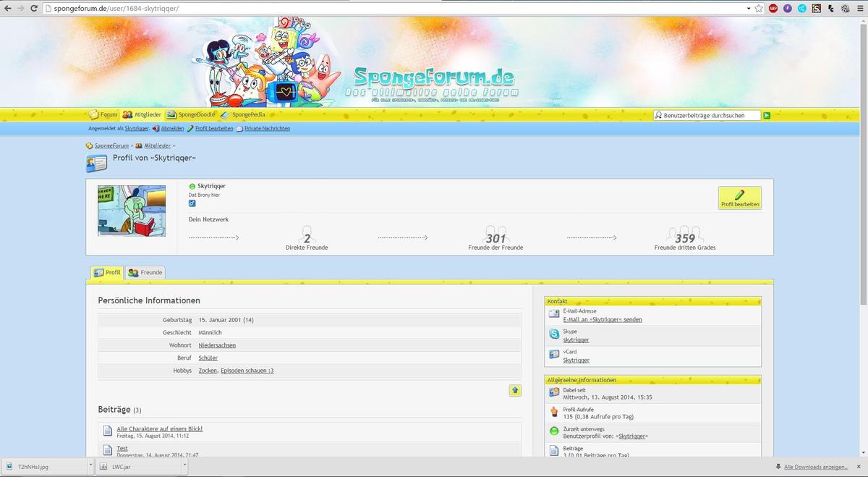This screenshot has width=868, height=477.
Task: Open the Mitglieder menu item
Action: click(x=142, y=114)
